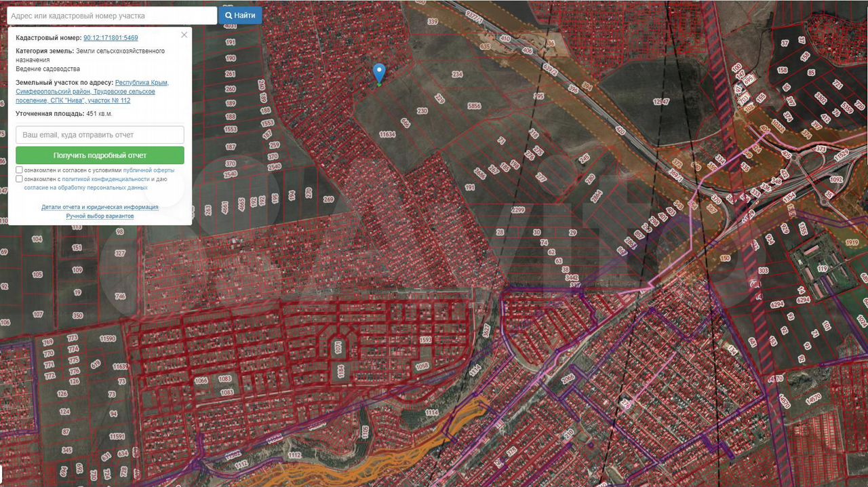Focus the address or cadastral number search field
The height and width of the screenshot is (487, 868).
[111, 16]
